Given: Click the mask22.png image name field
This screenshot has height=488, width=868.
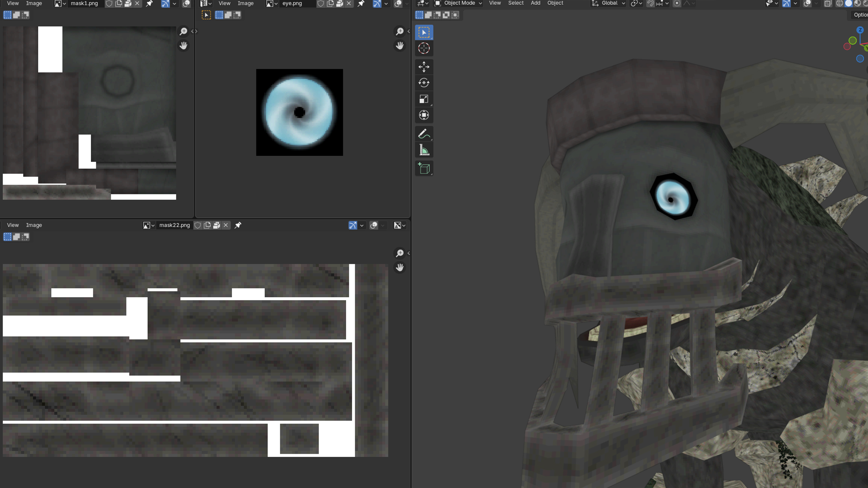Looking at the screenshot, I should point(174,225).
